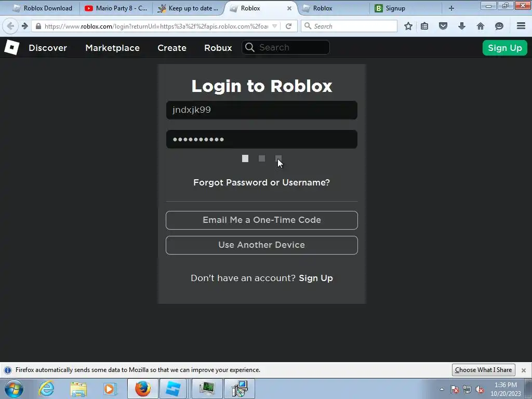Screen dimensions: 532x399
Task: Go to Firefox home page icon
Action: (x=481, y=26)
